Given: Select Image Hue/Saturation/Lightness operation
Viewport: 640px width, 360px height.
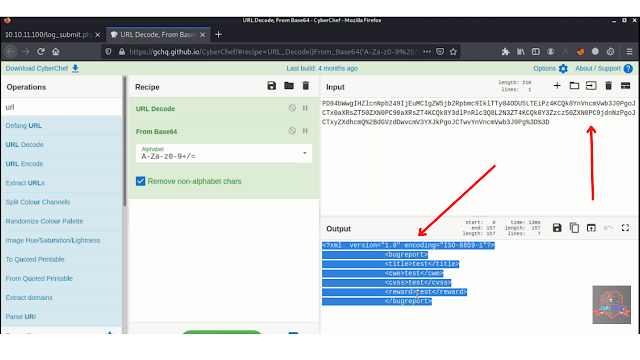Looking at the screenshot, I should 62,240.
